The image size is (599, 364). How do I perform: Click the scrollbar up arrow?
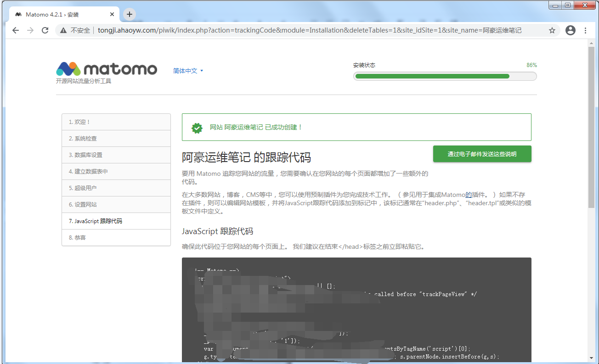[591, 43]
